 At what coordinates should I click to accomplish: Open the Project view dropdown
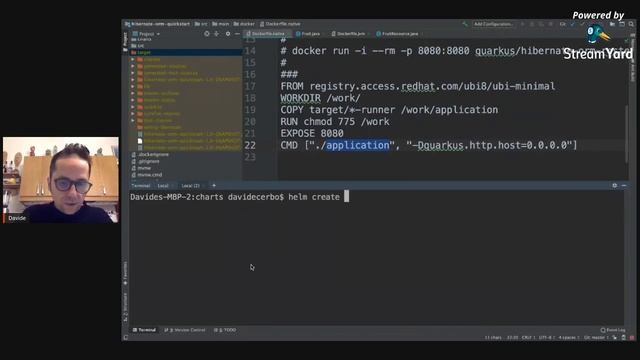coord(147,34)
